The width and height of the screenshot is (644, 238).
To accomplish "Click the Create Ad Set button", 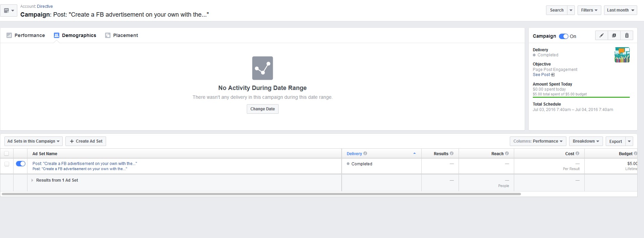I will pos(86,141).
